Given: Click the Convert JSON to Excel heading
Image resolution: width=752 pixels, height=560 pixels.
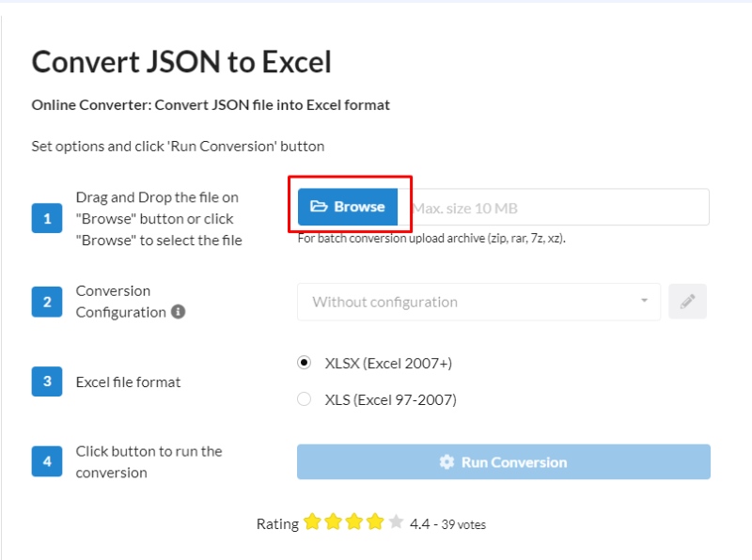Looking at the screenshot, I should (x=182, y=61).
